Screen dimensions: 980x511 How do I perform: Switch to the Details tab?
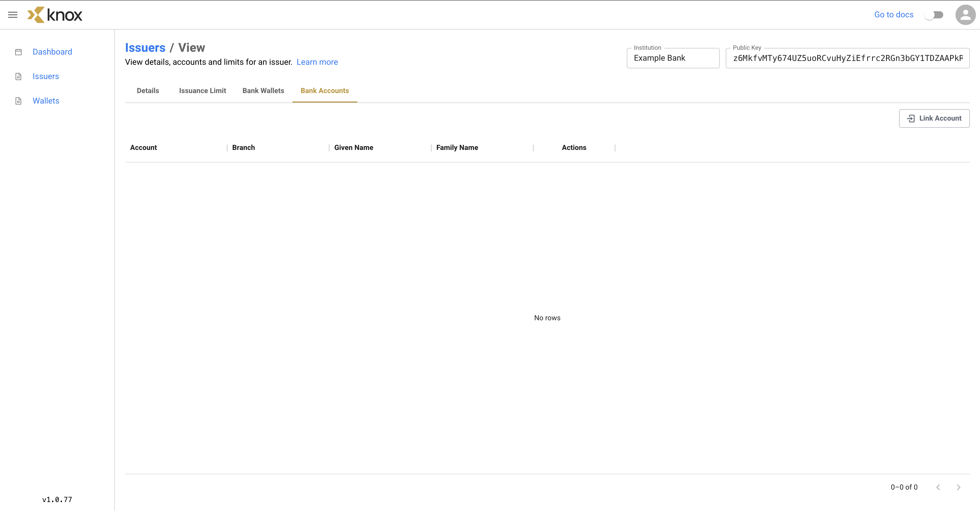148,91
